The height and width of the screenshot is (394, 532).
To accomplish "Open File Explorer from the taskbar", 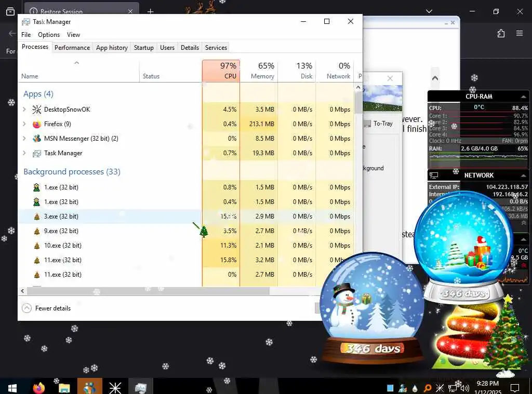I will point(64,387).
